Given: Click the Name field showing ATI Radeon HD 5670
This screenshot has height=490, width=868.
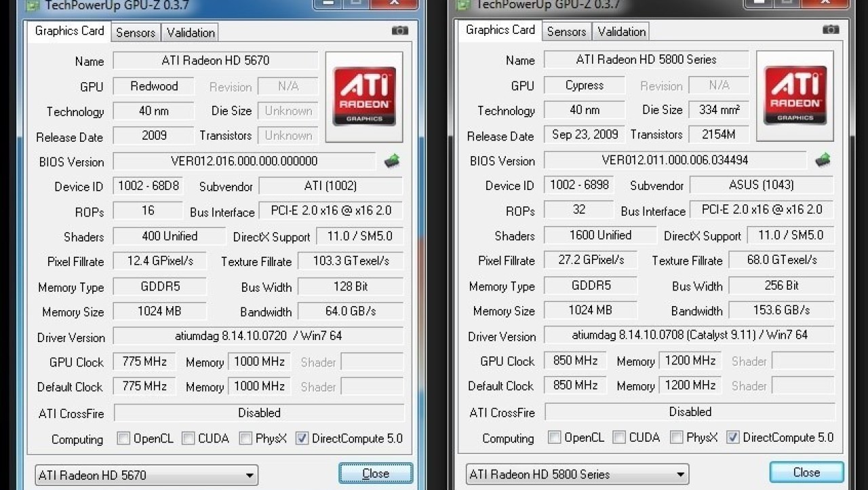Looking at the screenshot, I should coord(216,60).
